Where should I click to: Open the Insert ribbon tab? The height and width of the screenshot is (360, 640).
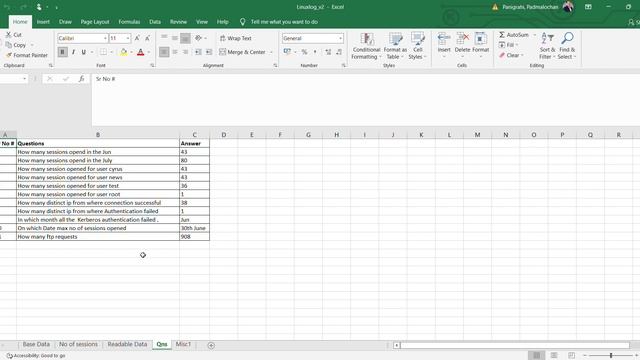(x=43, y=22)
